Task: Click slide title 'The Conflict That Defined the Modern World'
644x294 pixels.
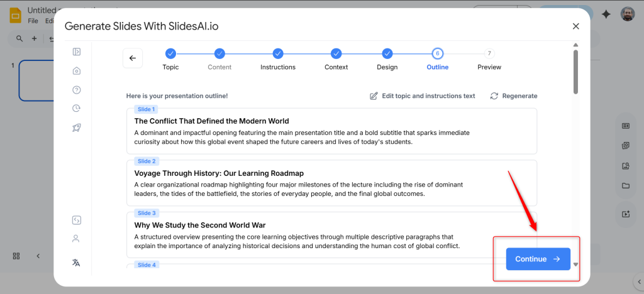Action: pyautogui.click(x=211, y=121)
